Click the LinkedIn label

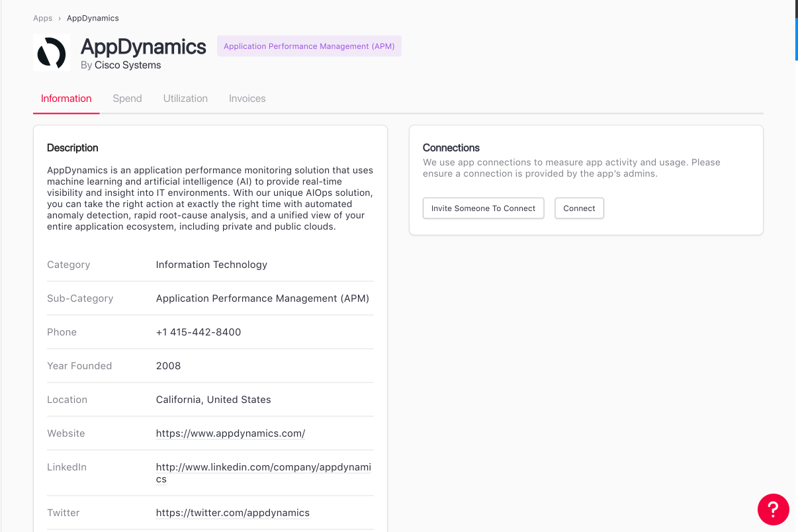(x=67, y=467)
